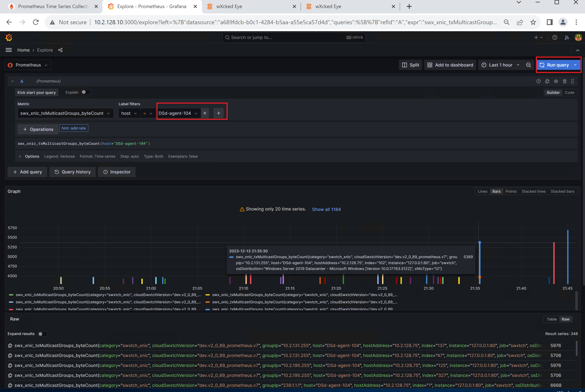Copy the raw result row with index="327"
Viewport: 585px width, 392px height.
coord(10,375)
